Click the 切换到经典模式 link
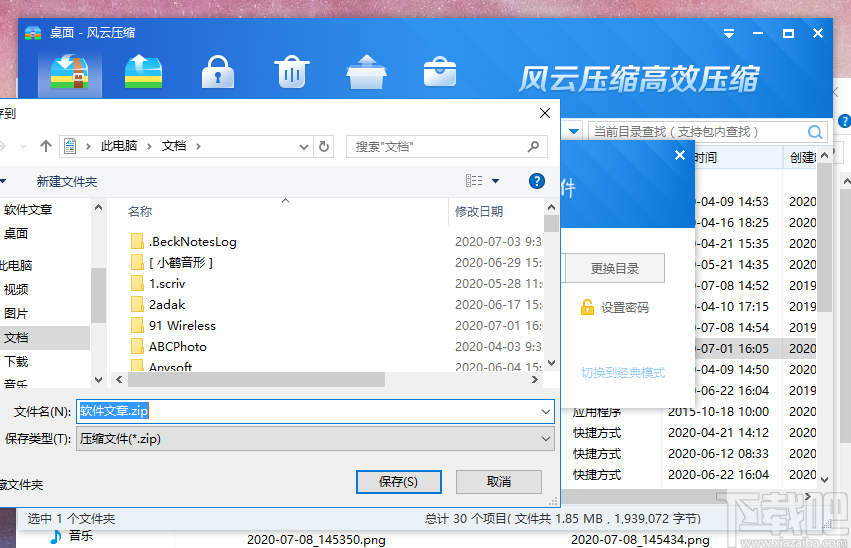Image resolution: width=851 pixels, height=548 pixels. (623, 373)
